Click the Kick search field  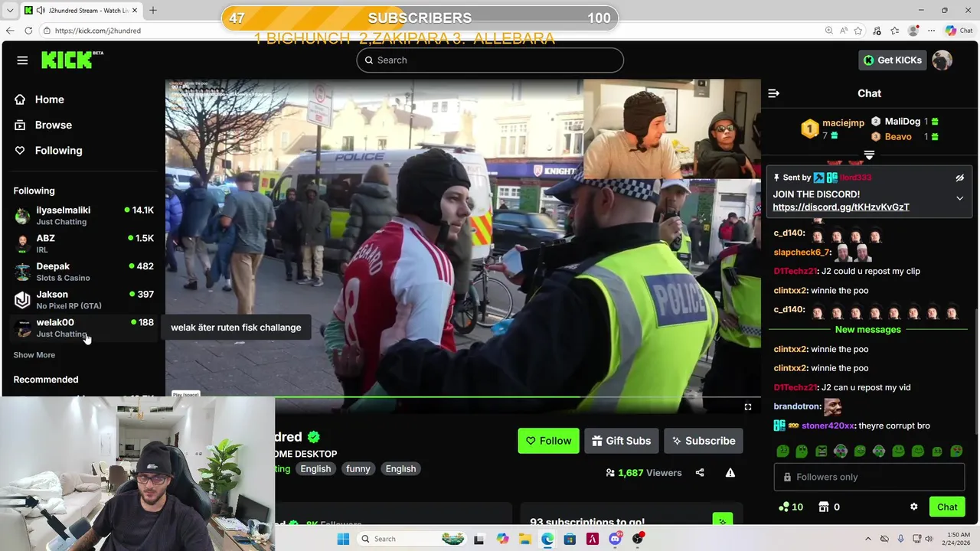pyautogui.click(x=490, y=60)
